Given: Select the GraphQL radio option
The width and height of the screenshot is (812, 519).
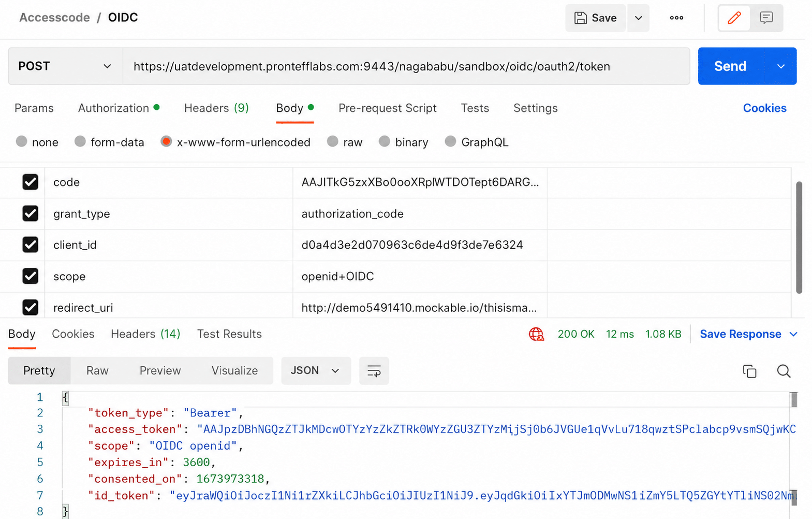Looking at the screenshot, I should [450, 141].
